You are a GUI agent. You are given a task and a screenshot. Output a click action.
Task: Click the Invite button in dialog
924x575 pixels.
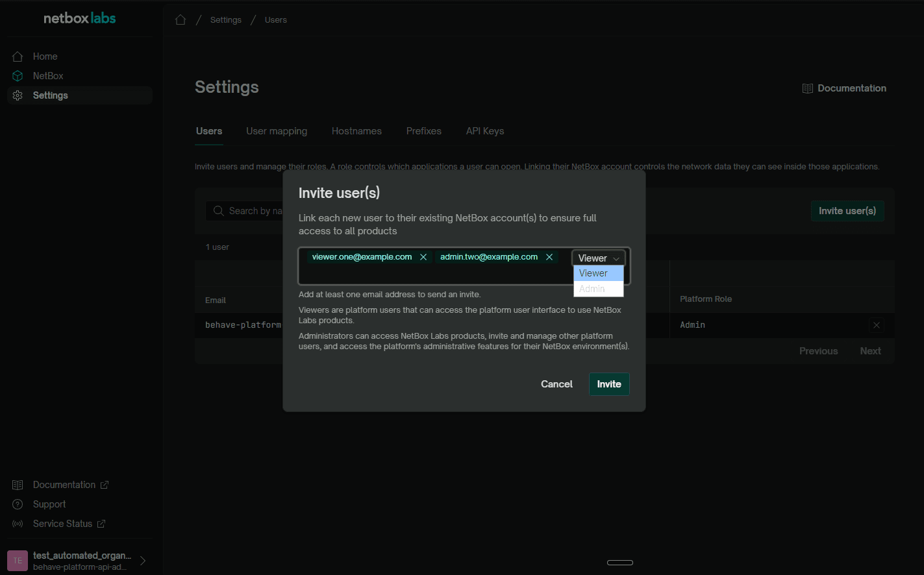tap(609, 384)
